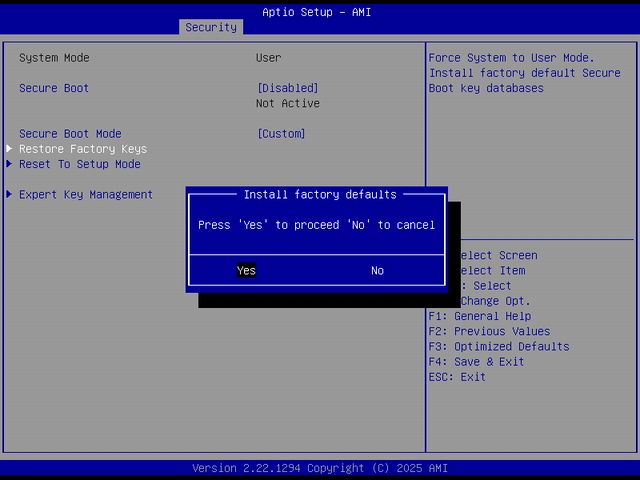Viewport: 640px width, 480px height.
Task: Click the F3: Optimized Defaults hint
Action: (499, 347)
